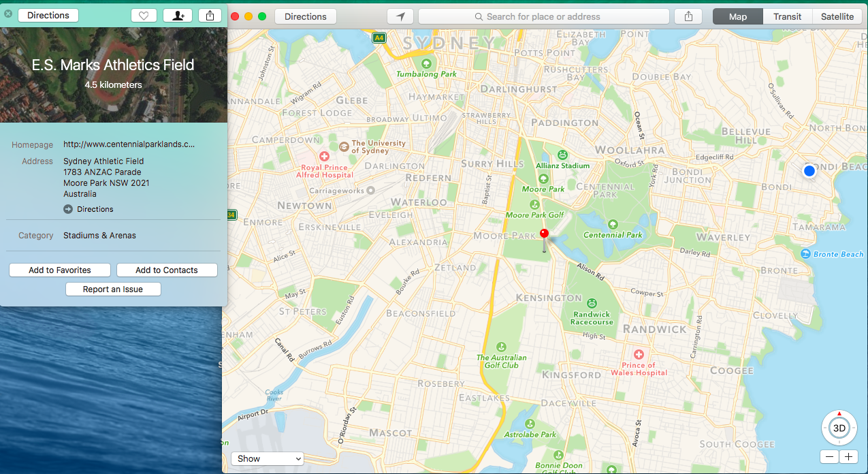
Task: Select Carriageworks icon on map
Action: point(370,191)
